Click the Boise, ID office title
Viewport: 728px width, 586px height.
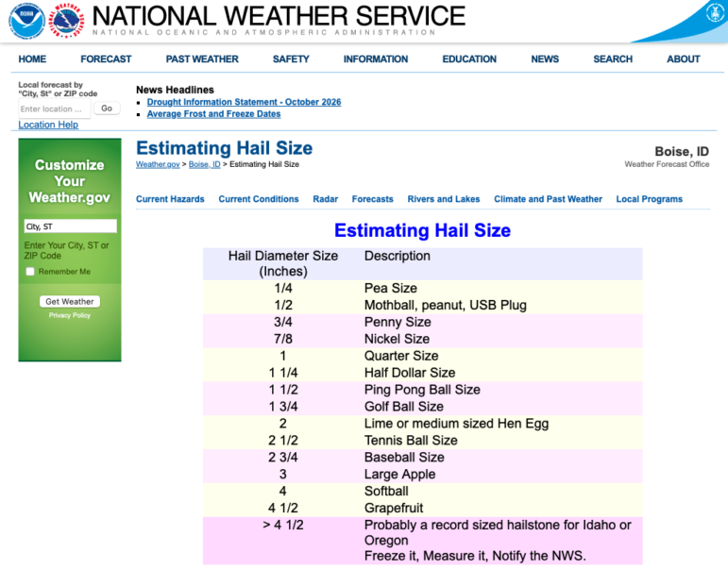(682, 152)
